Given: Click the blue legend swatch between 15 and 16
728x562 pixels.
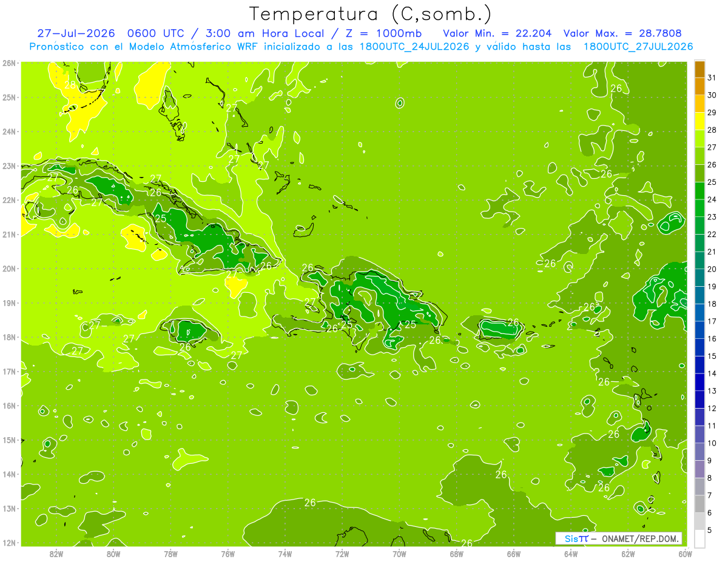Looking at the screenshot, I should click(699, 347).
